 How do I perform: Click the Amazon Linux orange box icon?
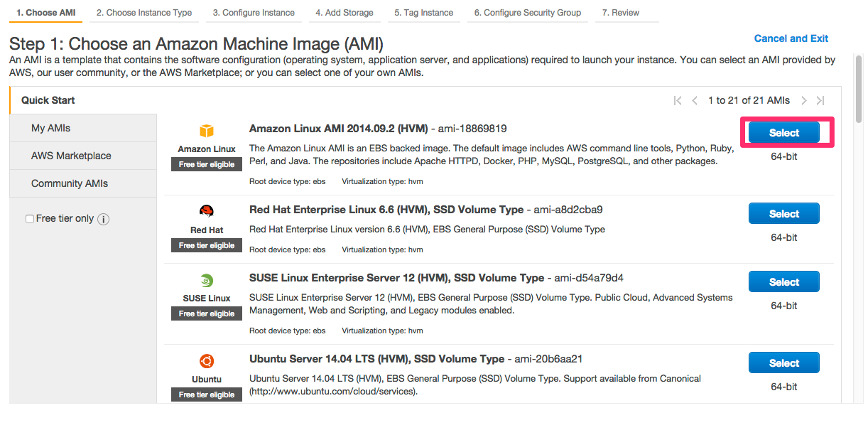pos(207,131)
